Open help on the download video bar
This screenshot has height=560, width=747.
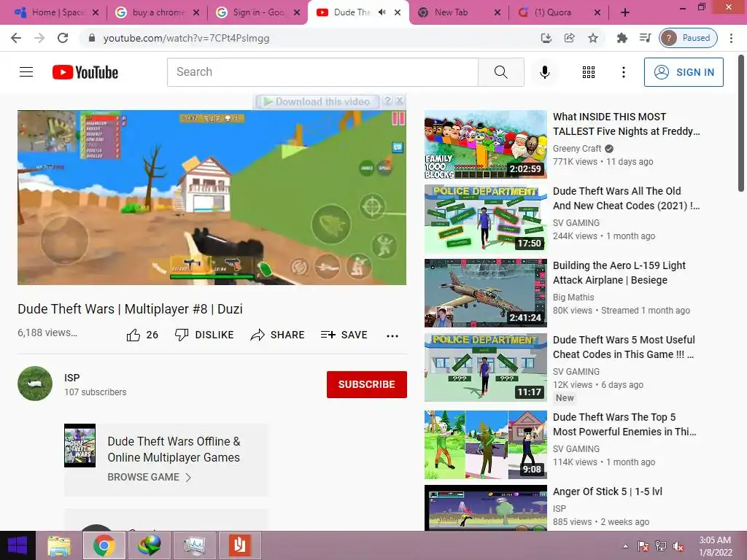pyautogui.click(x=388, y=101)
